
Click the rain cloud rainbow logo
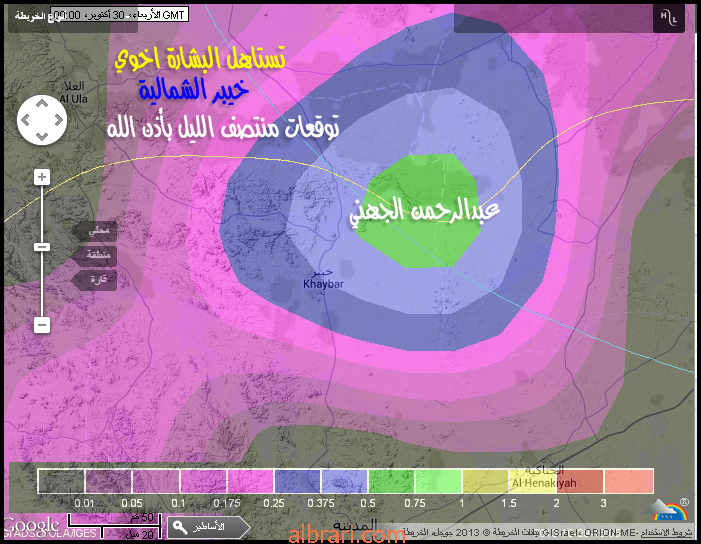pos(667,510)
